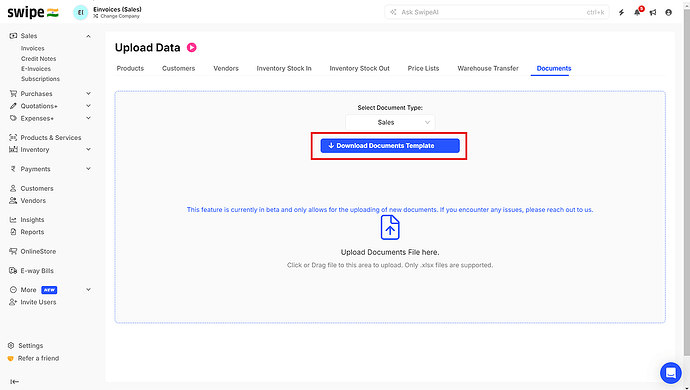The image size is (690, 390).
Task: Click Change Company link
Action: [117, 16]
